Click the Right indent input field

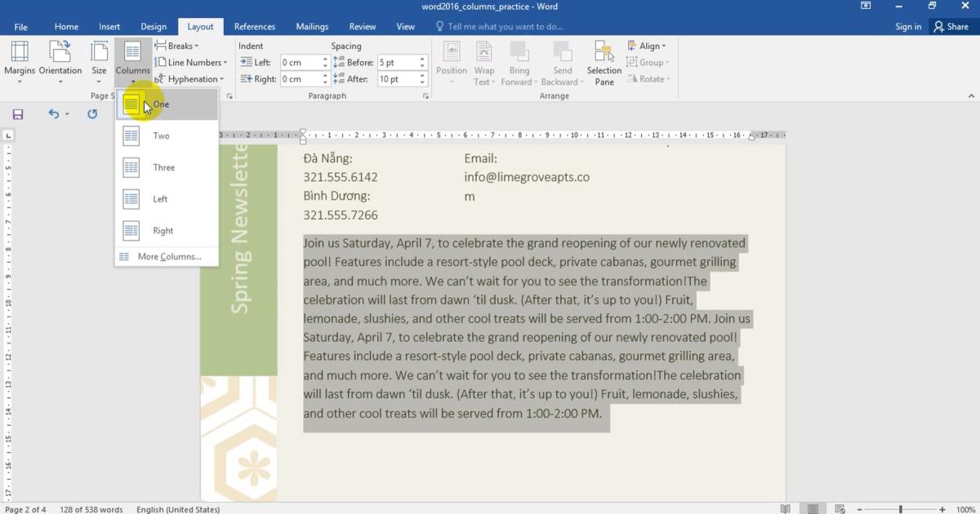pyautogui.click(x=300, y=79)
